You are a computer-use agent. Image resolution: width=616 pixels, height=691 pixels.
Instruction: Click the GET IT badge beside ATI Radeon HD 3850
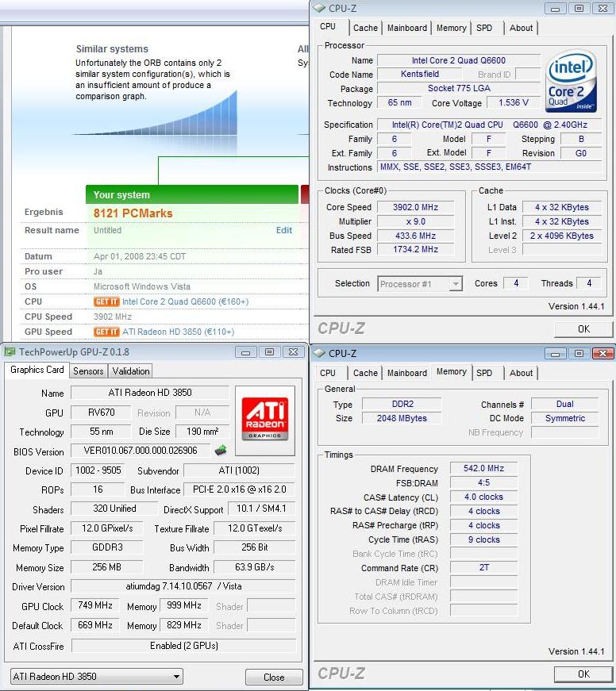pos(106,332)
